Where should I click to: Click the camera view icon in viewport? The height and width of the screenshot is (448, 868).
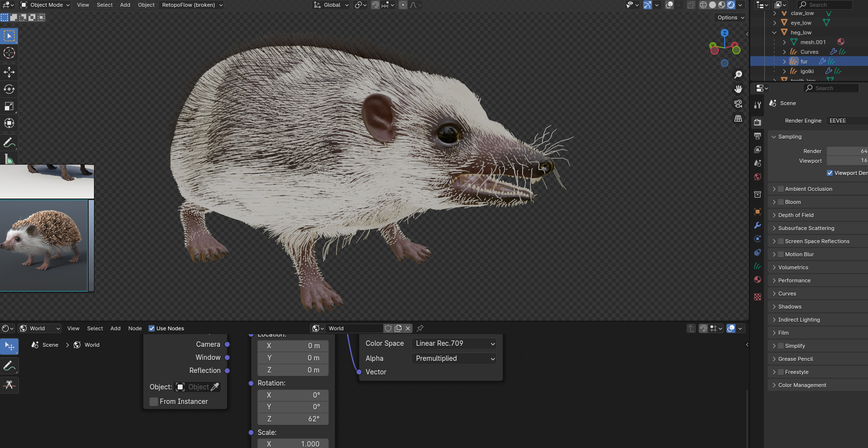[x=738, y=104]
